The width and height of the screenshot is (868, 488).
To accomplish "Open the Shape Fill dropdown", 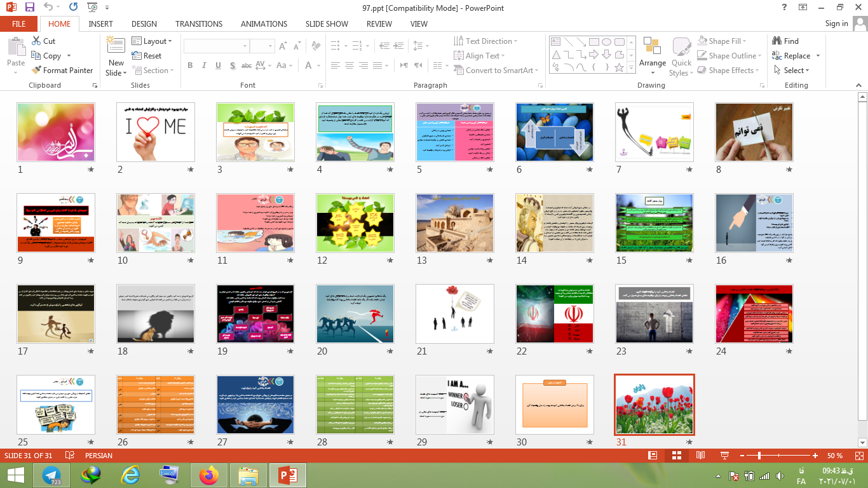I will tap(724, 41).
